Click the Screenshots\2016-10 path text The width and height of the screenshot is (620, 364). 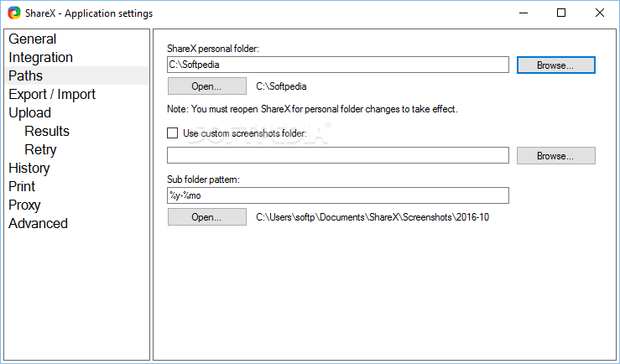373,217
